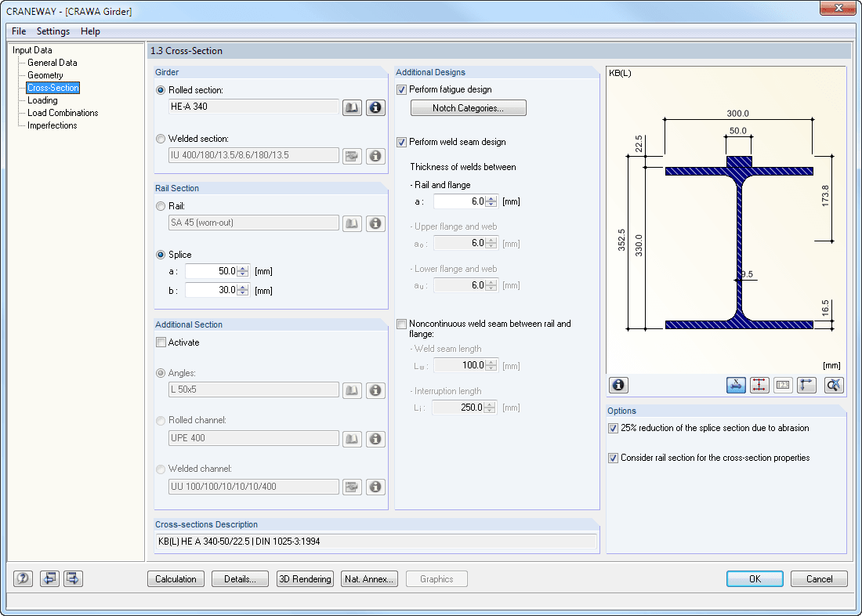Decrease splice b value with down arrow
Image resolution: width=862 pixels, height=616 pixels.
click(x=243, y=293)
